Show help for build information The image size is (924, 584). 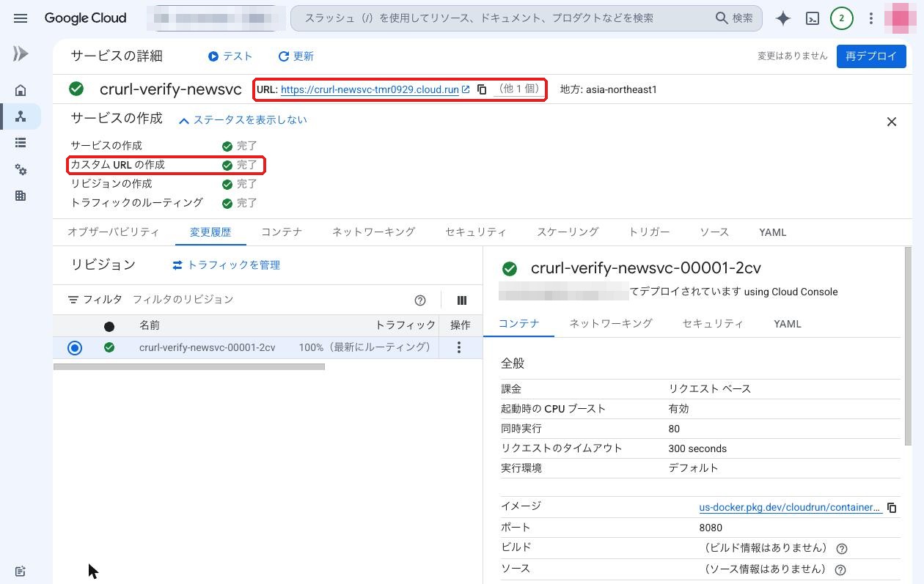click(x=842, y=549)
